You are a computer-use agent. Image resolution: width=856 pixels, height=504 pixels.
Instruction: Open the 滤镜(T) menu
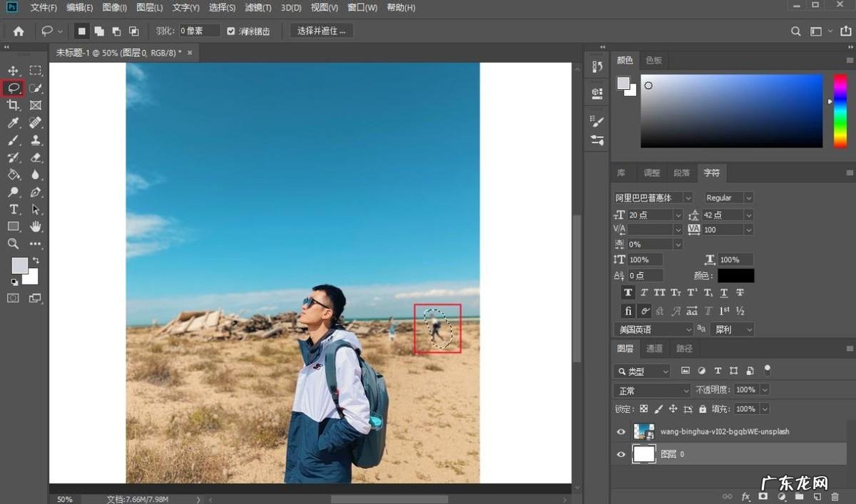pos(258,8)
